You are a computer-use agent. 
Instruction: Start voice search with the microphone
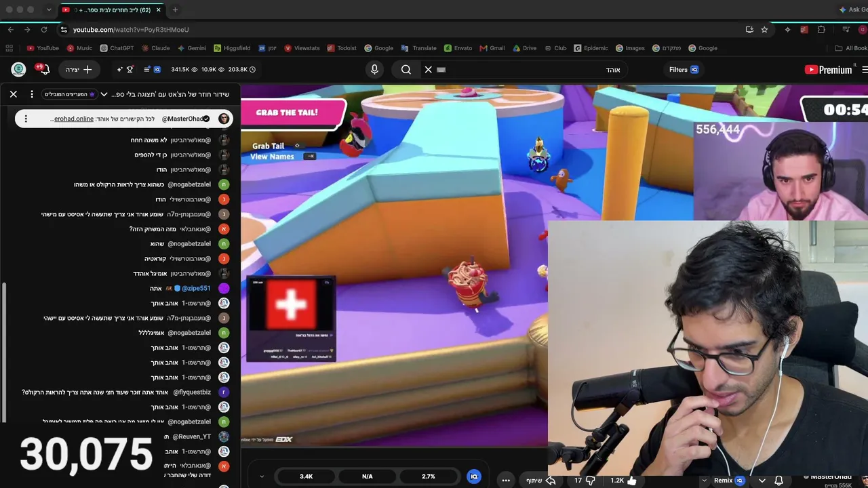(374, 69)
